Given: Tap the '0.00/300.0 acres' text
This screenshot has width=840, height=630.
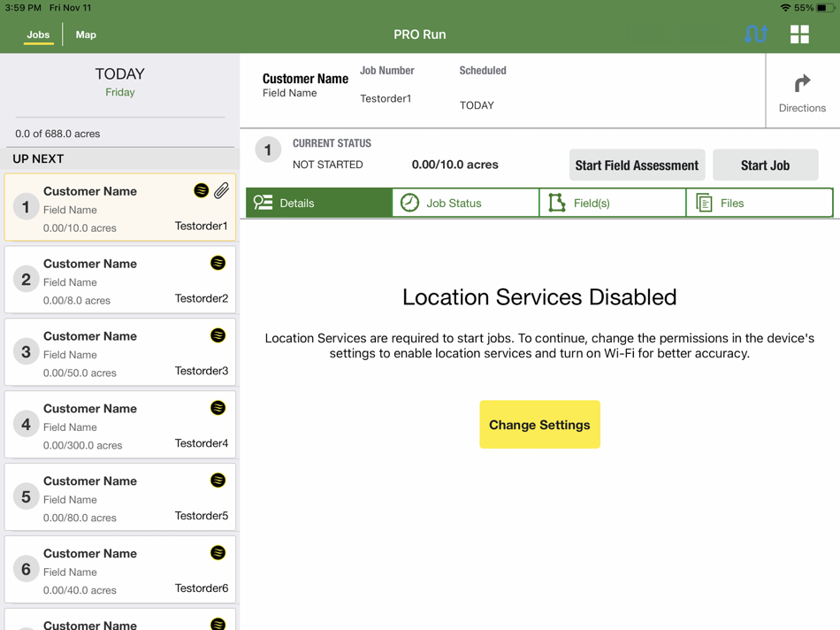Looking at the screenshot, I should 82,445.
